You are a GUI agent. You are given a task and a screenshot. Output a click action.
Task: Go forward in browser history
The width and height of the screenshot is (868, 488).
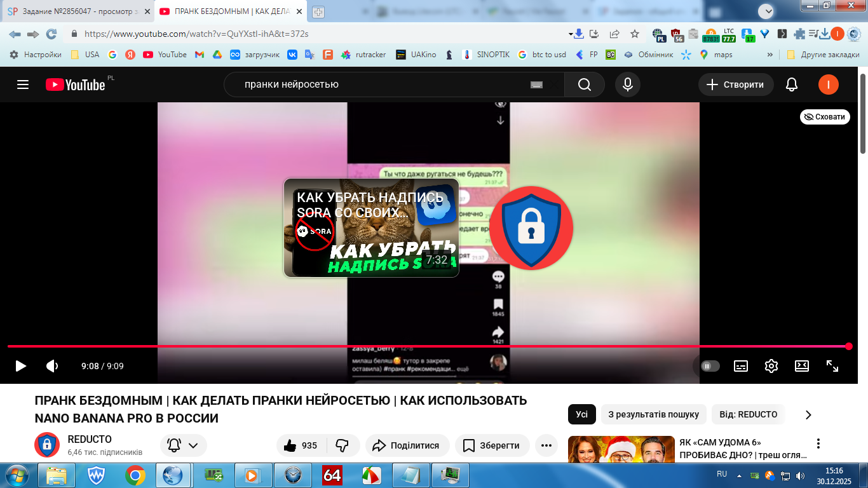(x=33, y=34)
